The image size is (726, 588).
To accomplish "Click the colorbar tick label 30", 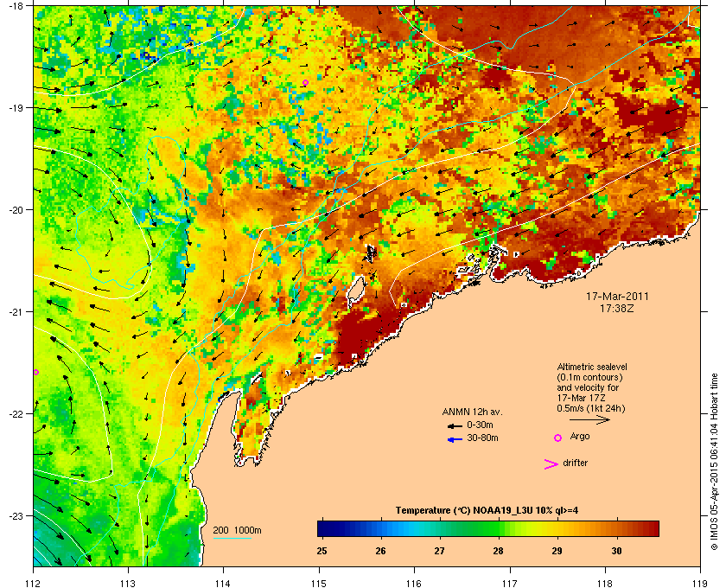I will point(616,551).
